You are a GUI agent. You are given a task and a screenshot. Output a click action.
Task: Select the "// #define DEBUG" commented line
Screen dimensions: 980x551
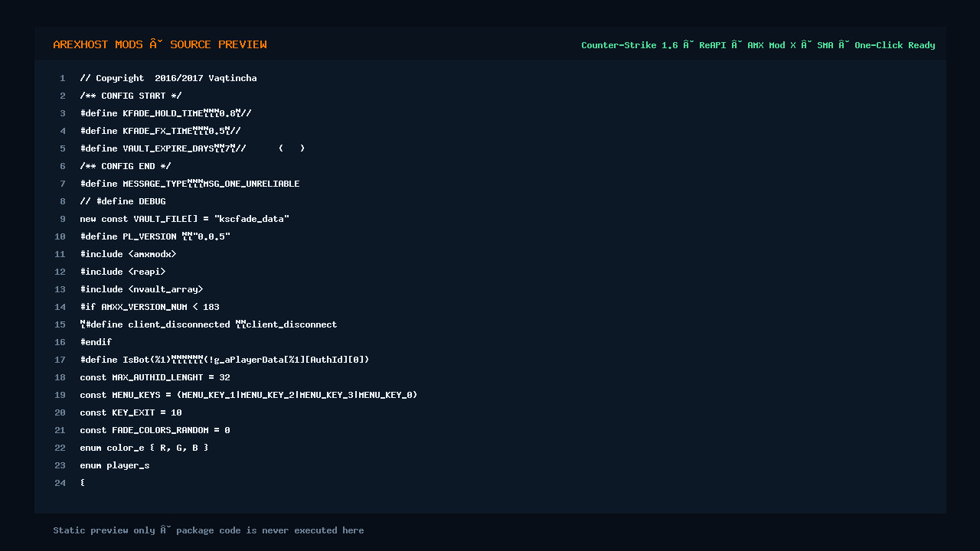click(122, 201)
